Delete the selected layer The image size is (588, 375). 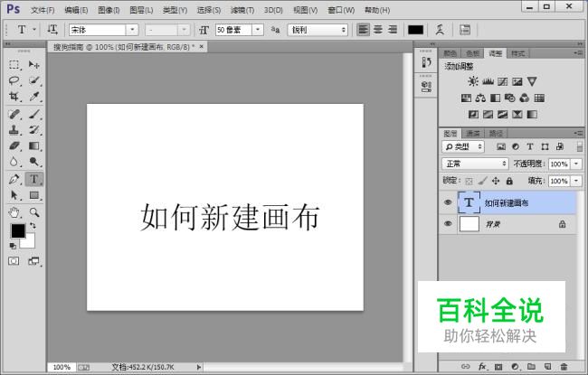tap(564, 366)
